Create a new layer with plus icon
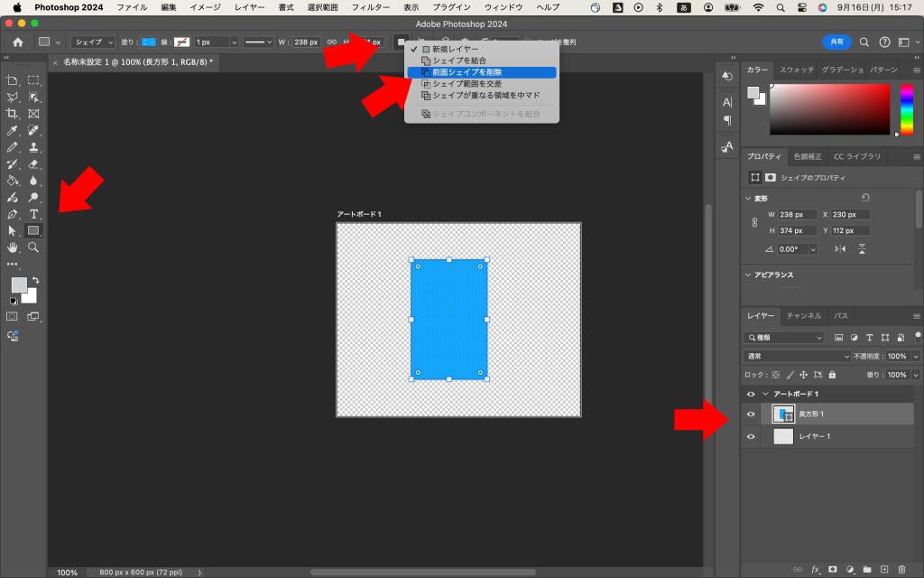Screen dimensions: 924x578 click(x=884, y=569)
